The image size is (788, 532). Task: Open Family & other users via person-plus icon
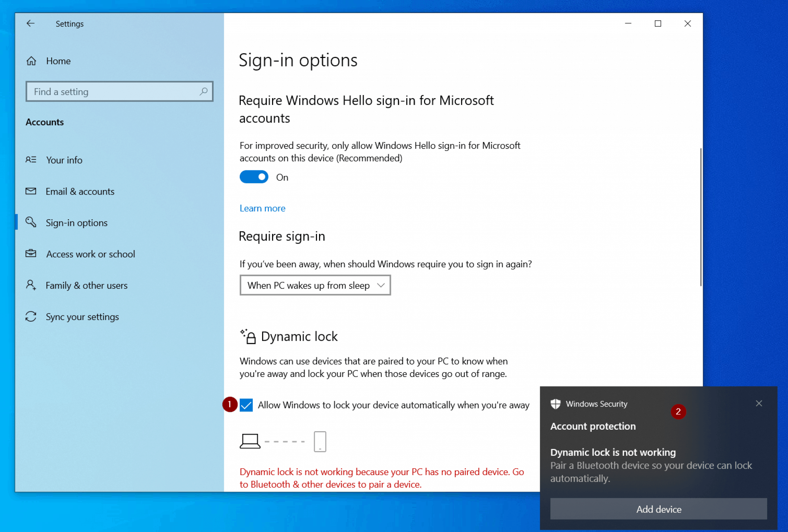coord(31,285)
